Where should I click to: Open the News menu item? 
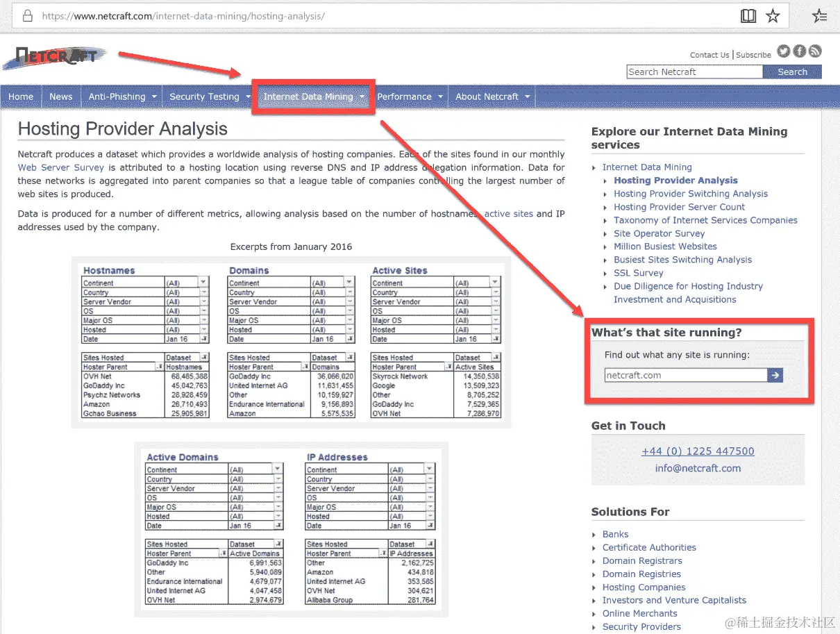tap(61, 97)
